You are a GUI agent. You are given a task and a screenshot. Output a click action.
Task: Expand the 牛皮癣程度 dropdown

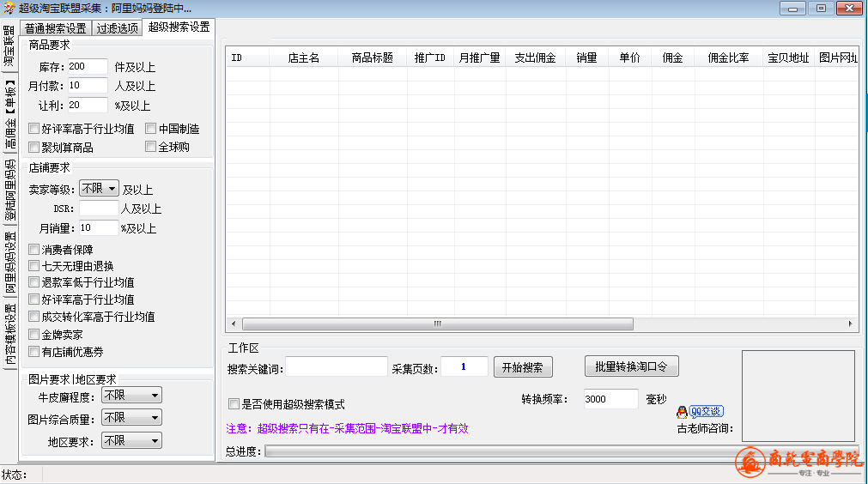(x=131, y=396)
